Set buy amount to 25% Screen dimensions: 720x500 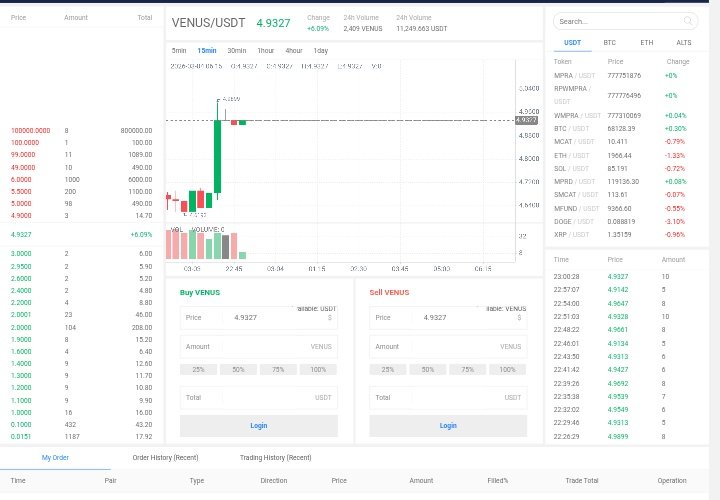[x=198, y=369]
